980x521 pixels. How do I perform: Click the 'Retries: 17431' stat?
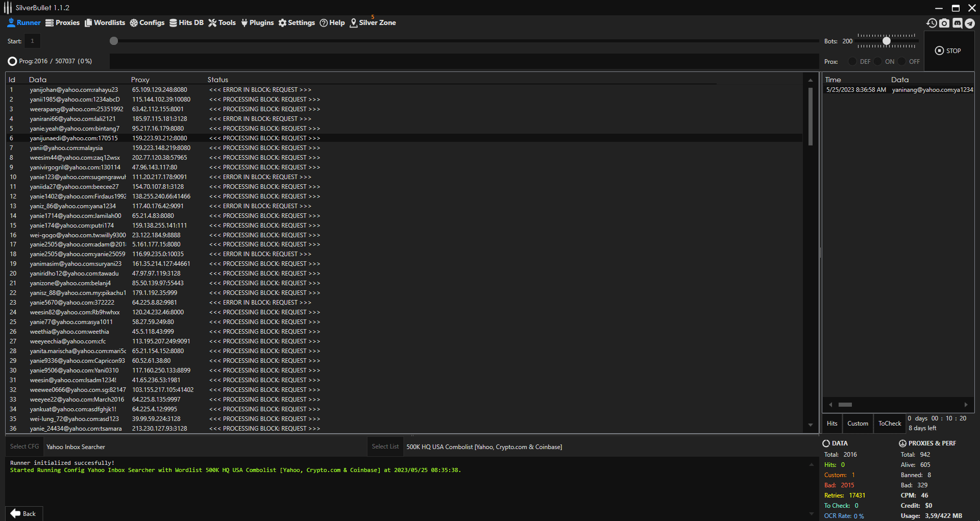[845, 495]
